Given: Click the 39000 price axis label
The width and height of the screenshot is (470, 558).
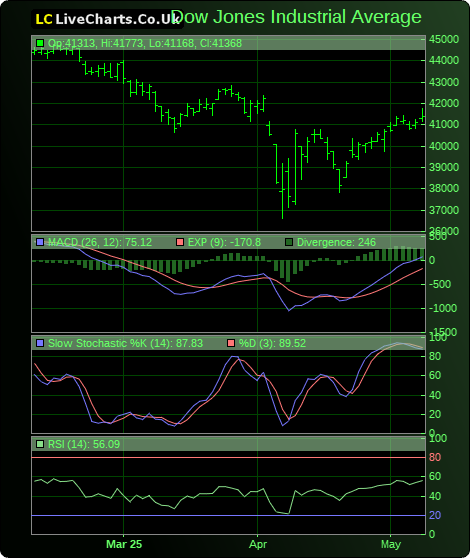Looking at the screenshot, I should coord(444,167).
